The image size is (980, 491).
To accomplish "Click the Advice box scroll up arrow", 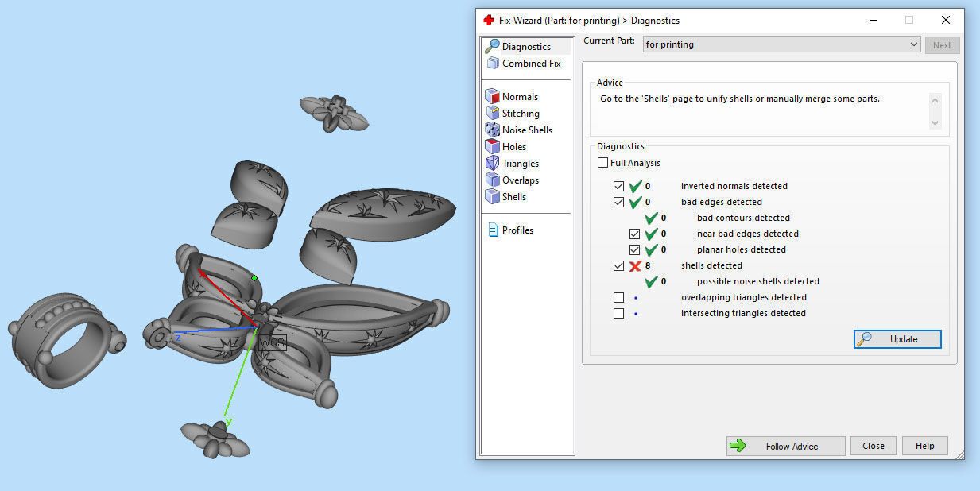I will click(935, 100).
